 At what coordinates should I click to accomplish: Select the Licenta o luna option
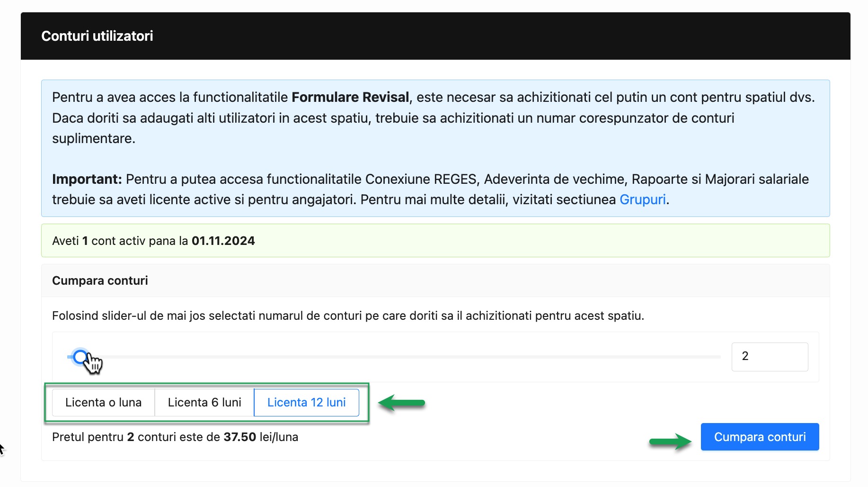(103, 403)
